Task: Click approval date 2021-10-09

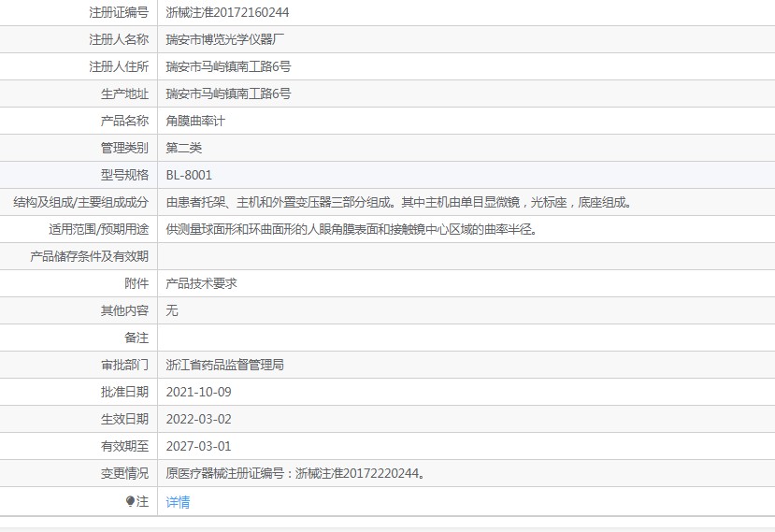Action: (199, 392)
